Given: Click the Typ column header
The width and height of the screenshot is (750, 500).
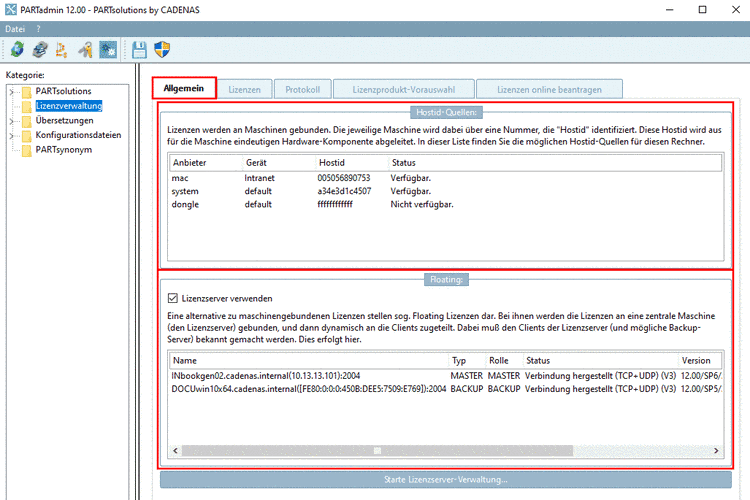Looking at the screenshot, I should point(467,361).
